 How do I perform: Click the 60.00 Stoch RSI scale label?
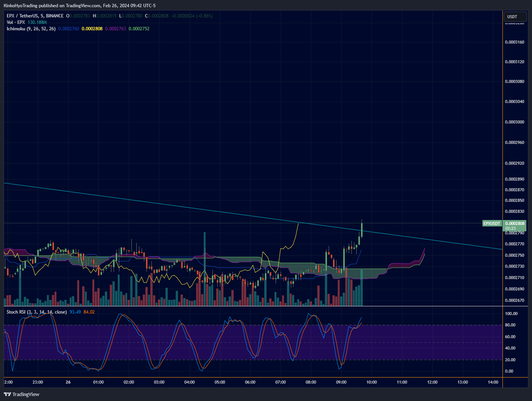pos(510,337)
